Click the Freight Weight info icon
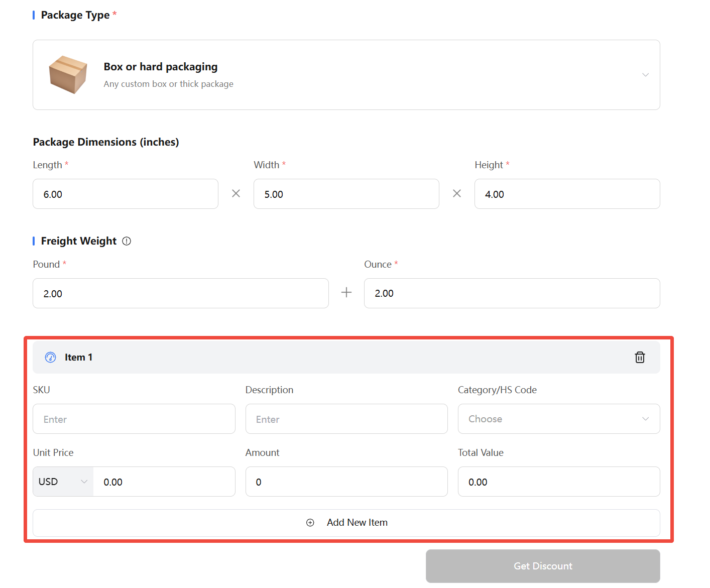 127,241
